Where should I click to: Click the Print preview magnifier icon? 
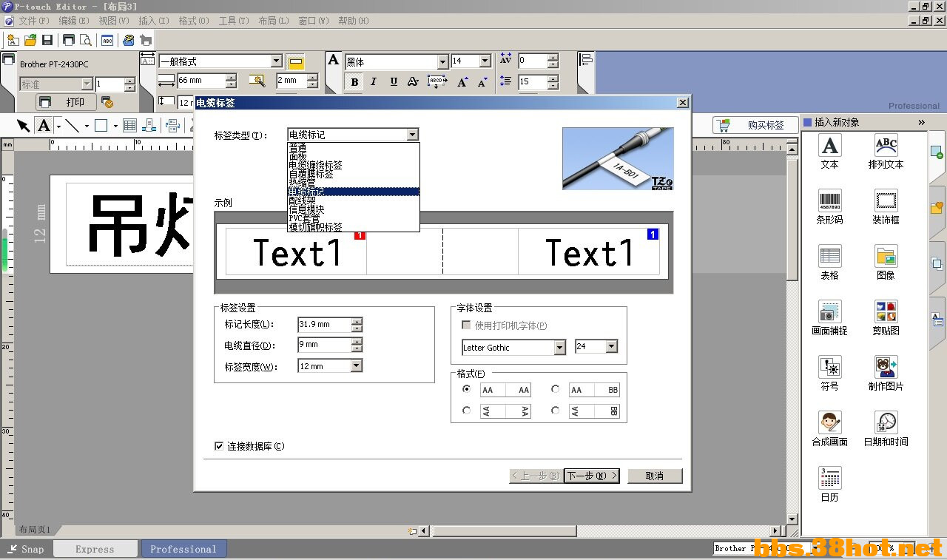click(x=86, y=40)
